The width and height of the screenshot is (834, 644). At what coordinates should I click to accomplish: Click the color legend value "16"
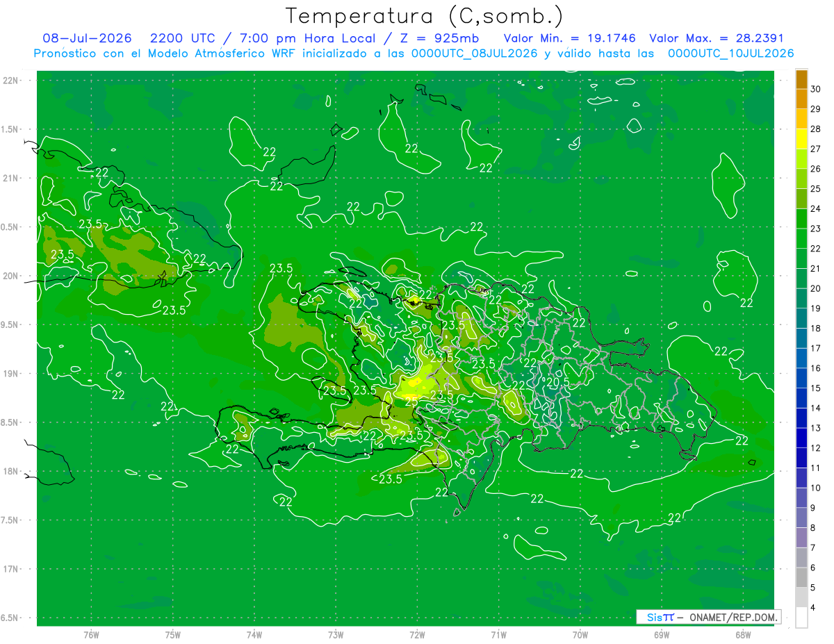point(816,368)
